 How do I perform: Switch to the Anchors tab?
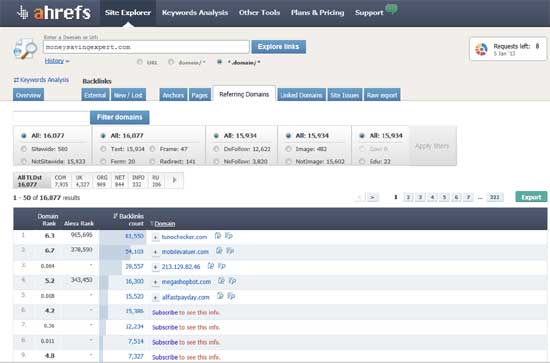(173, 95)
